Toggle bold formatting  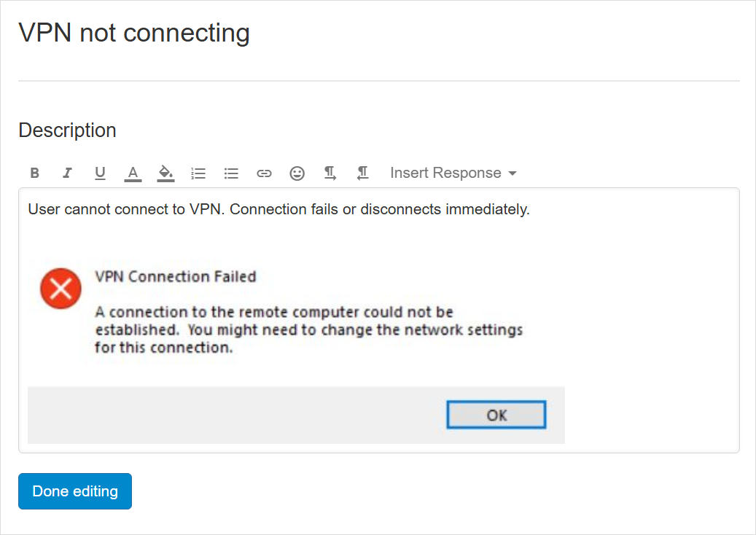click(34, 173)
